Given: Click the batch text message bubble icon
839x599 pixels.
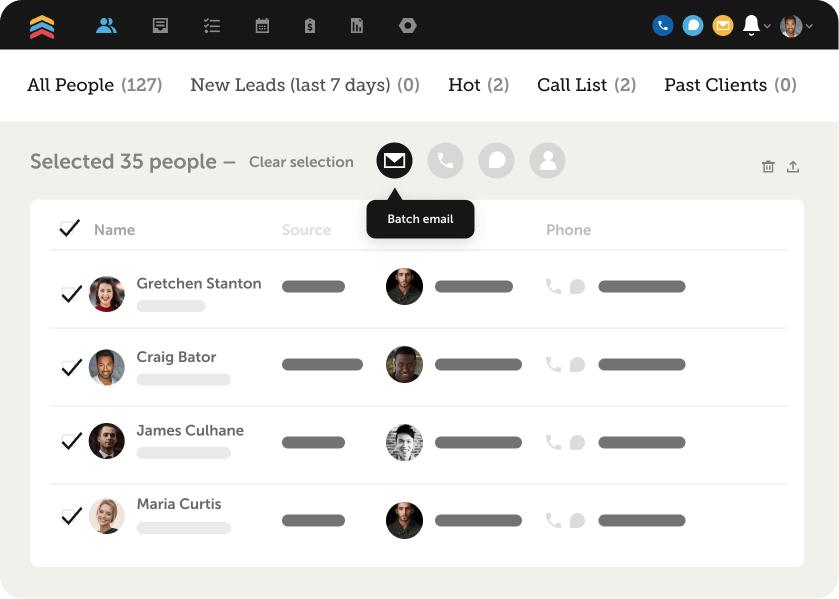Looking at the screenshot, I should point(496,160).
